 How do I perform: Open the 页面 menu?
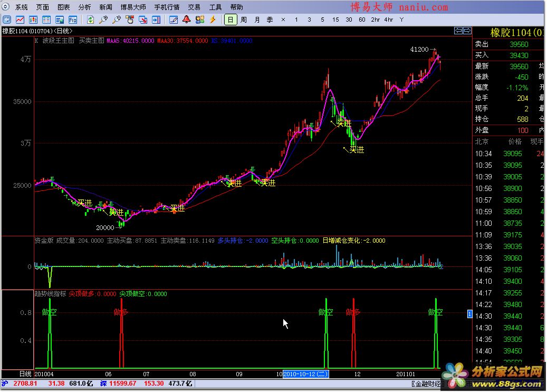point(43,7)
